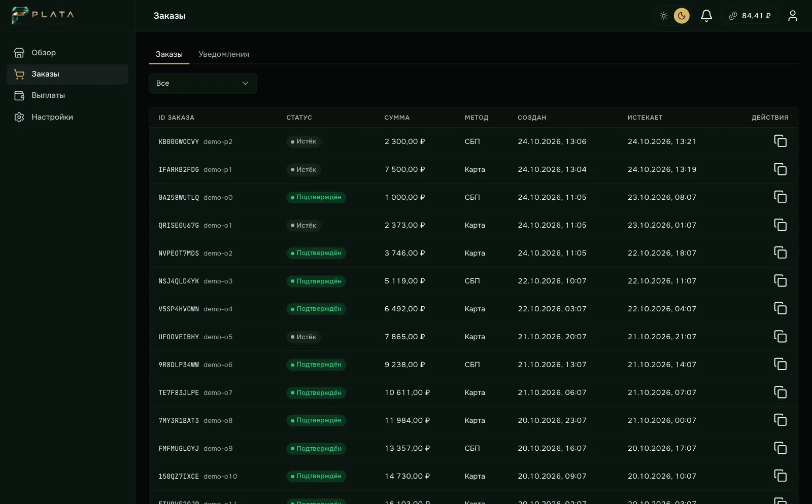Copy order FMFMUGL0YJ with its copy icon
Screen dimensions: 812x504
[x=780, y=448]
